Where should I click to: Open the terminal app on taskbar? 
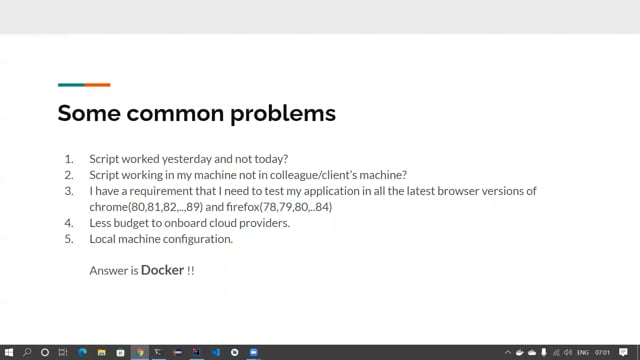(158, 352)
